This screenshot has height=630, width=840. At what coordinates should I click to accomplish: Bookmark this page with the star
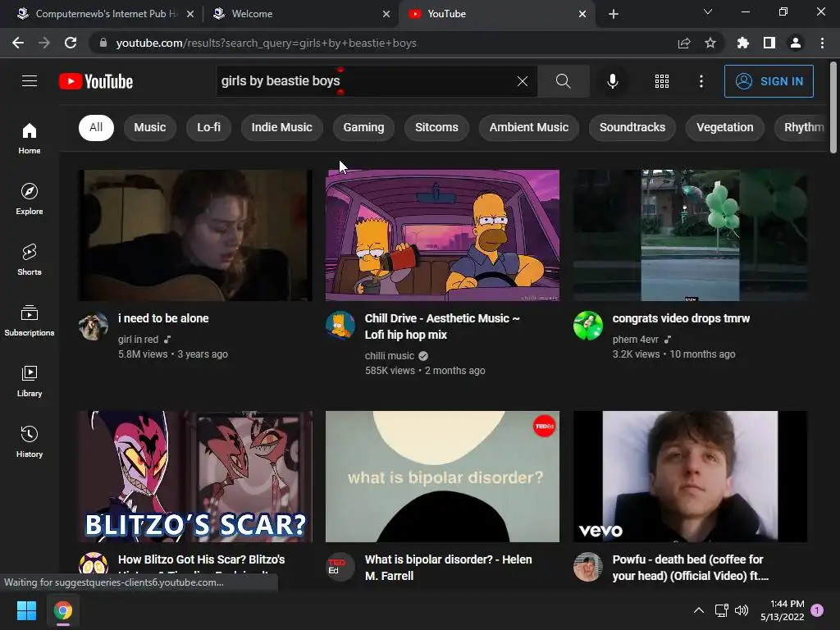click(710, 43)
